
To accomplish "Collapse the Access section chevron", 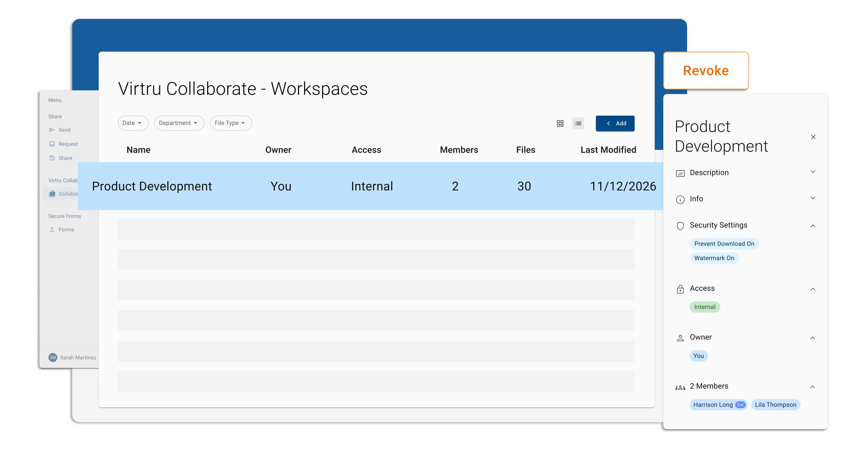I will click(x=813, y=289).
